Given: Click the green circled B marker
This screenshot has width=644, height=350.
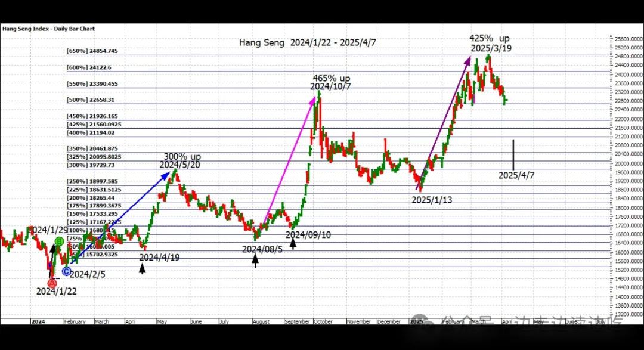Looking at the screenshot, I should [x=59, y=241].
